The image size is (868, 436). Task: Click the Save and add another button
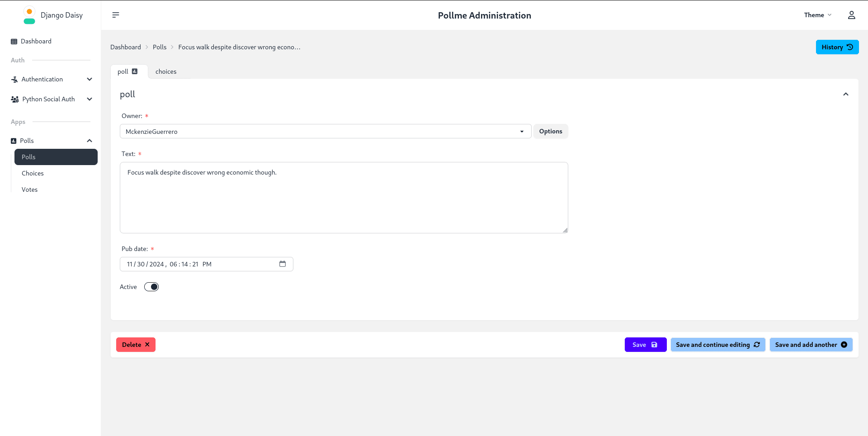coord(811,345)
